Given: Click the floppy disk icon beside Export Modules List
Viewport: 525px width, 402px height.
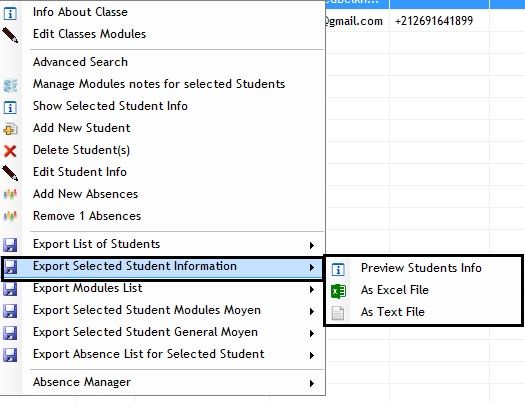Looking at the screenshot, I should 10,289.
